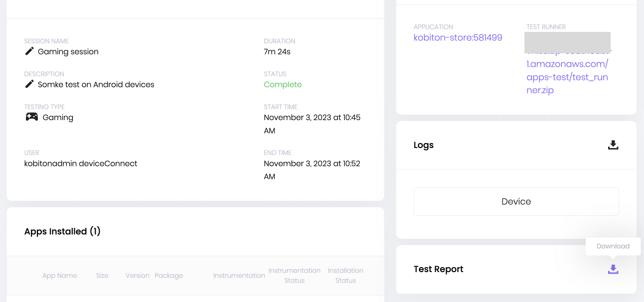Download the Test Report via purple icon
The image size is (644, 302).
coord(613,269)
